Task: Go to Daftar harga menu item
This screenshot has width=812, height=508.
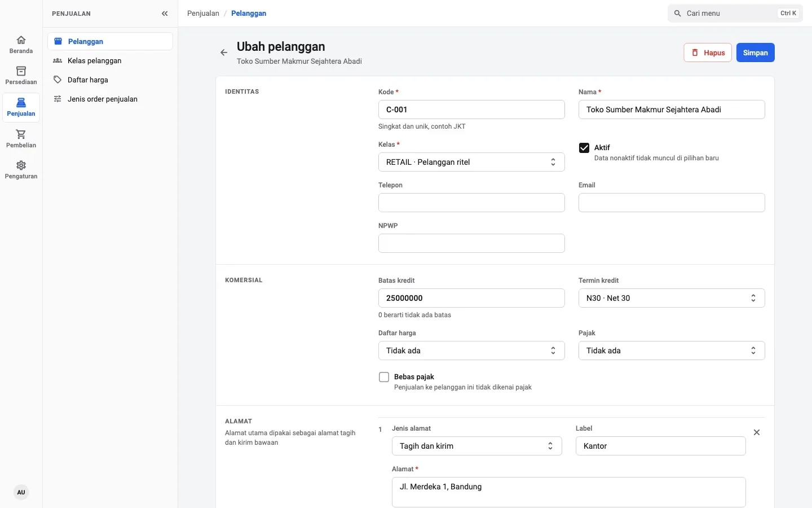Action: click(x=110, y=80)
